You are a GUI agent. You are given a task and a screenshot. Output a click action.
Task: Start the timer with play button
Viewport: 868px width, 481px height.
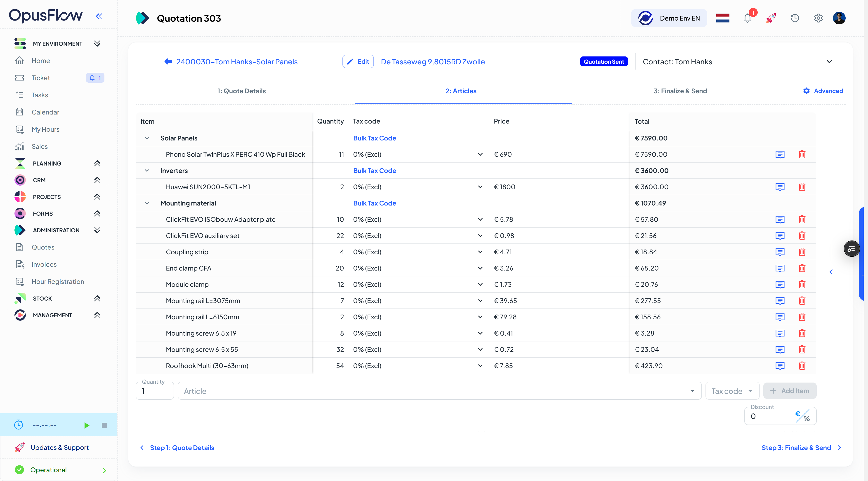pyautogui.click(x=87, y=425)
